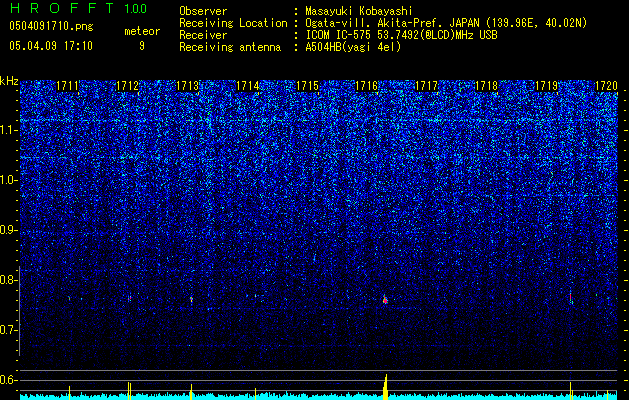The width and height of the screenshot is (629, 400).
Task: Click time marker 1714
Action: click(248, 86)
